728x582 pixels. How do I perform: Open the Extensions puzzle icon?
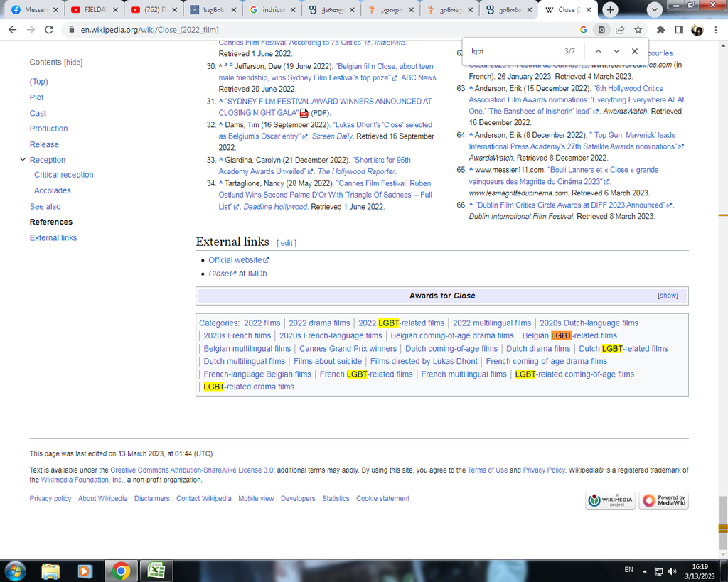pos(660,30)
